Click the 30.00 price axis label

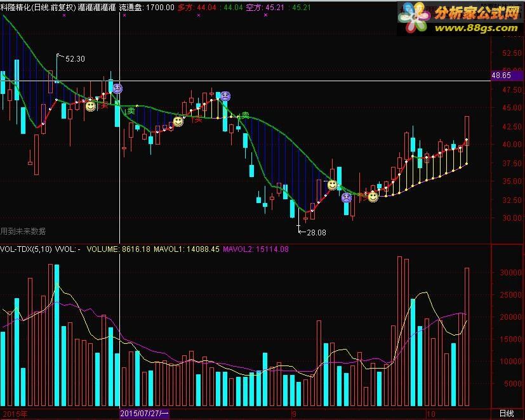point(512,218)
